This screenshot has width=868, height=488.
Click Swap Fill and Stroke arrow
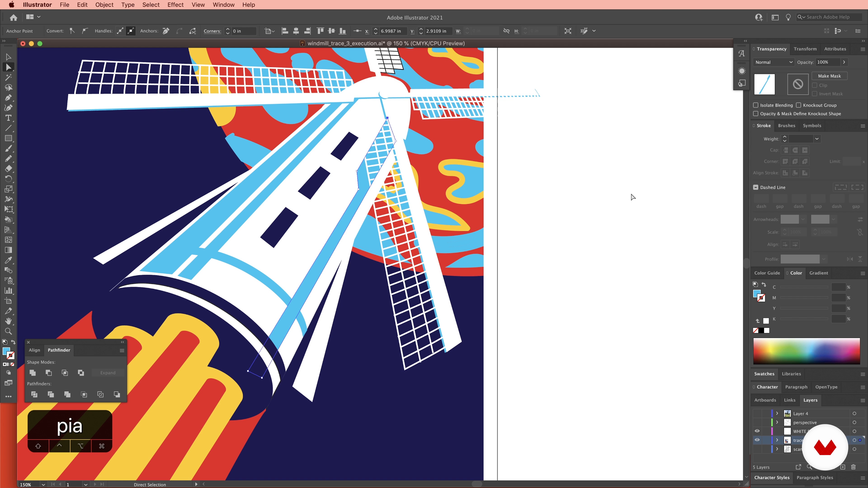[x=13, y=342]
